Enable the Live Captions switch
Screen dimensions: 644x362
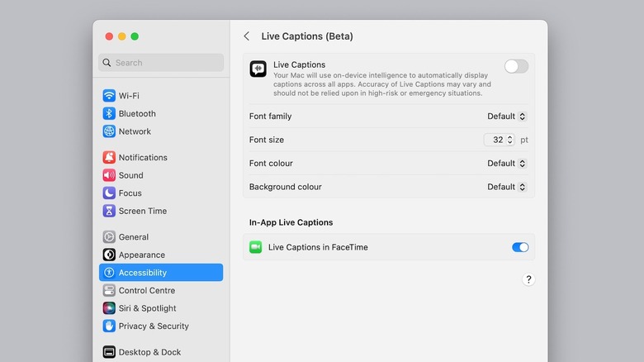coord(516,66)
